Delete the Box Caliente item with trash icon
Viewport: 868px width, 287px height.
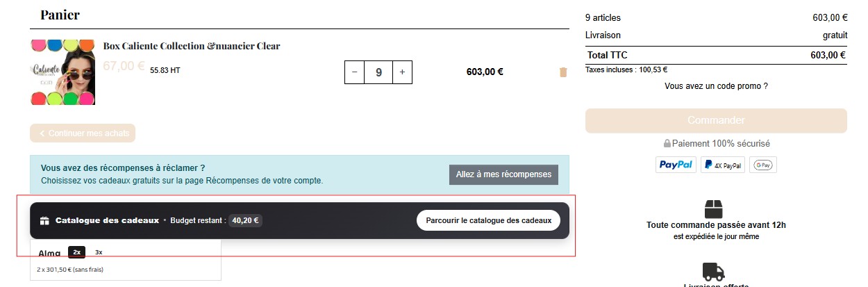click(563, 72)
